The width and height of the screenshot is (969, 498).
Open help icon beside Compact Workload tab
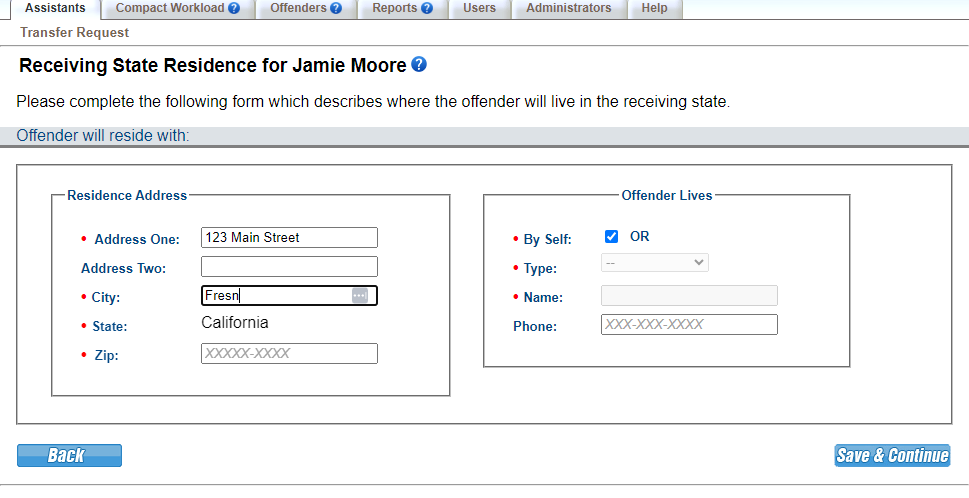234,8
